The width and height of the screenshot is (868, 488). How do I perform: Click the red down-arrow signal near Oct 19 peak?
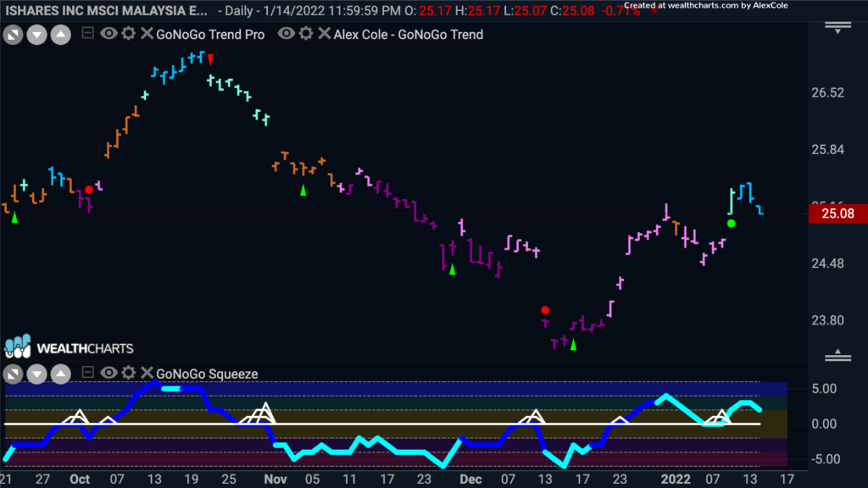coord(210,59)
